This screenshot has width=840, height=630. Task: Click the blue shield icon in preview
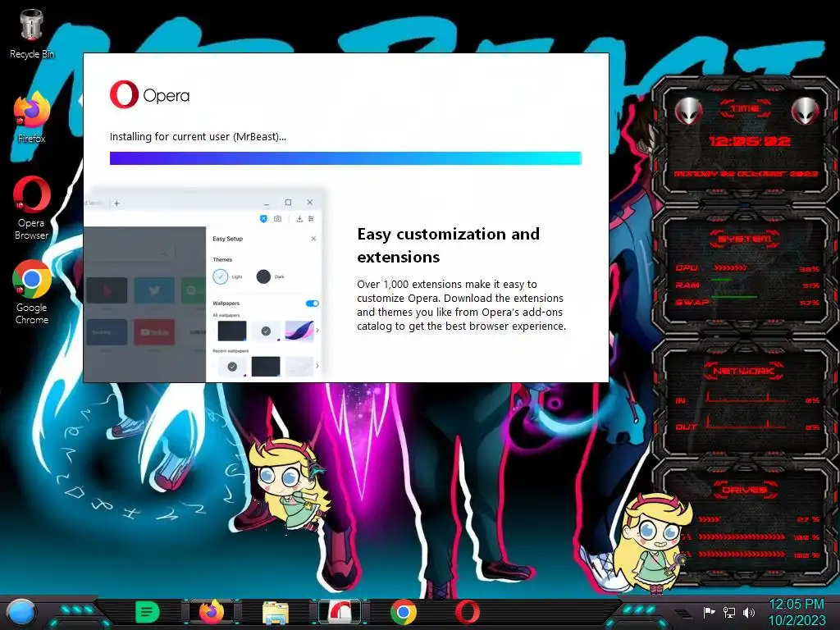pyautogui.click(x=263, y=218)
